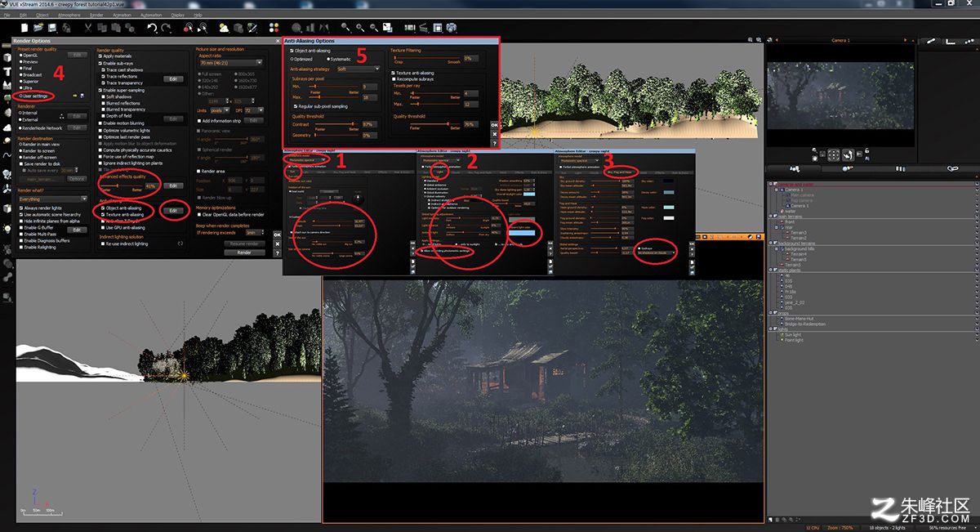Click the first magnifier zoom icon in toolbar

pyautogui.click(x=346, y=28)
